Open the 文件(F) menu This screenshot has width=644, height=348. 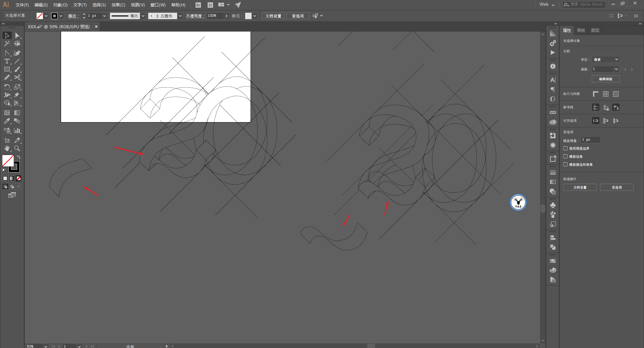[x=22, y=5]
